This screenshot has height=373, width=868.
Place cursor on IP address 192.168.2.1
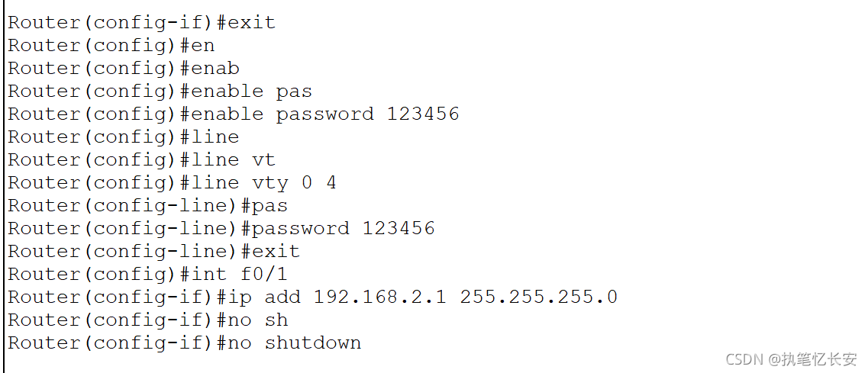tap(379, 297)
